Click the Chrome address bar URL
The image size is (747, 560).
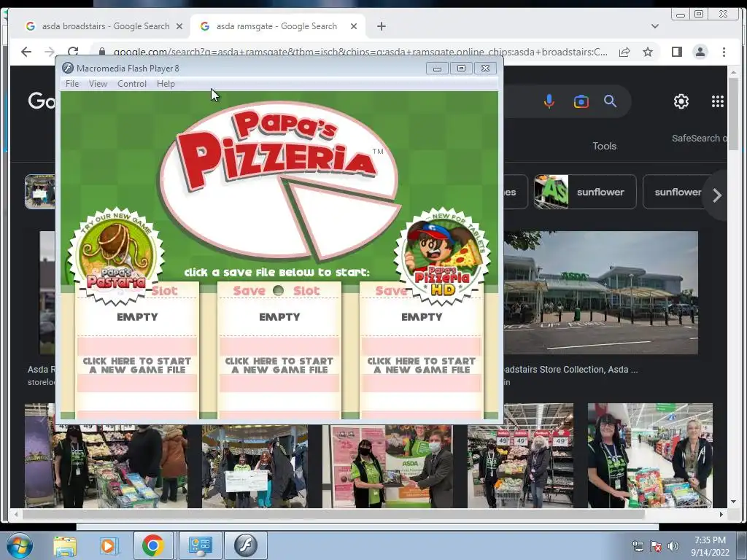pyautogui.click(x=360, y=52)
